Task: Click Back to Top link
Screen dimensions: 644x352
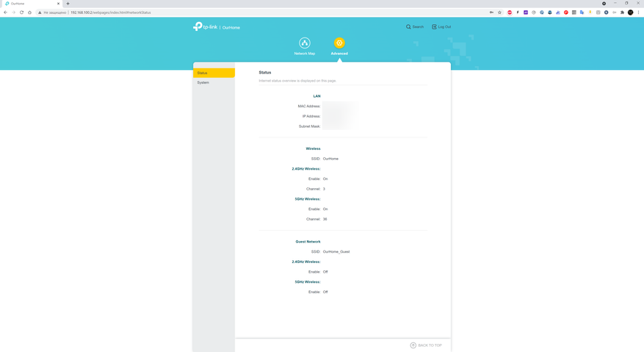Action: click(x=426, y=345)
